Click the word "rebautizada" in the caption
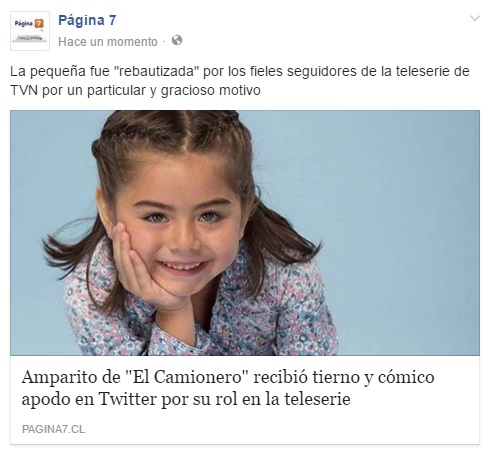Viewport: 485px width, 453px height. pos(158,71)
